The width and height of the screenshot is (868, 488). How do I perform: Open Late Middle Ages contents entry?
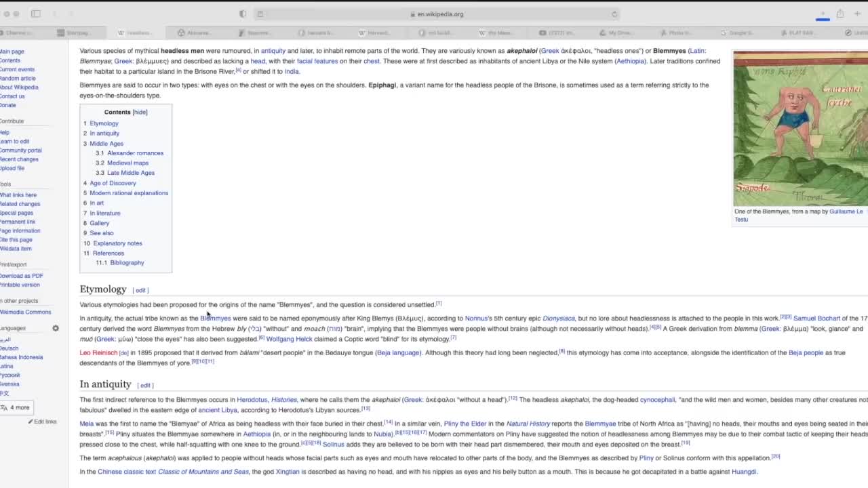[x=131, y=173]
